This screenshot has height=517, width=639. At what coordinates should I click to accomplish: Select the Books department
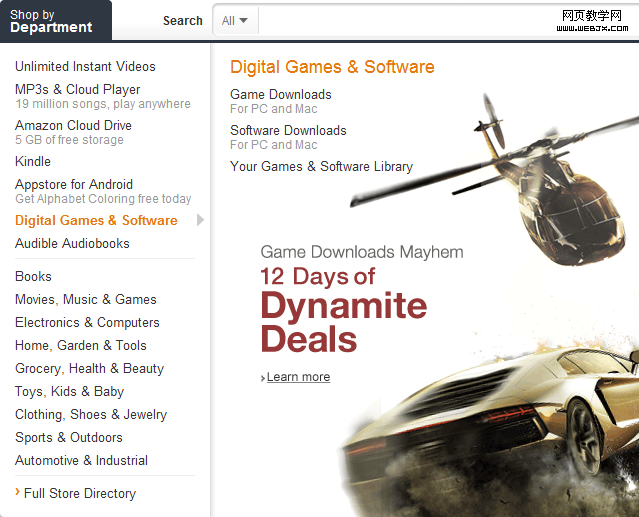pyautogui.click(x=33, y=276)
